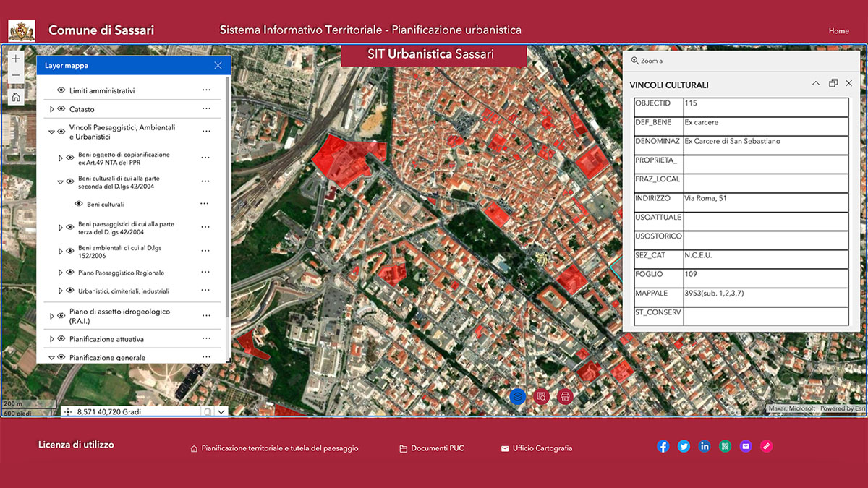Open options menu for Catasto layer
Viewport: 868px width, 488px height.
(x=206, y=108)
